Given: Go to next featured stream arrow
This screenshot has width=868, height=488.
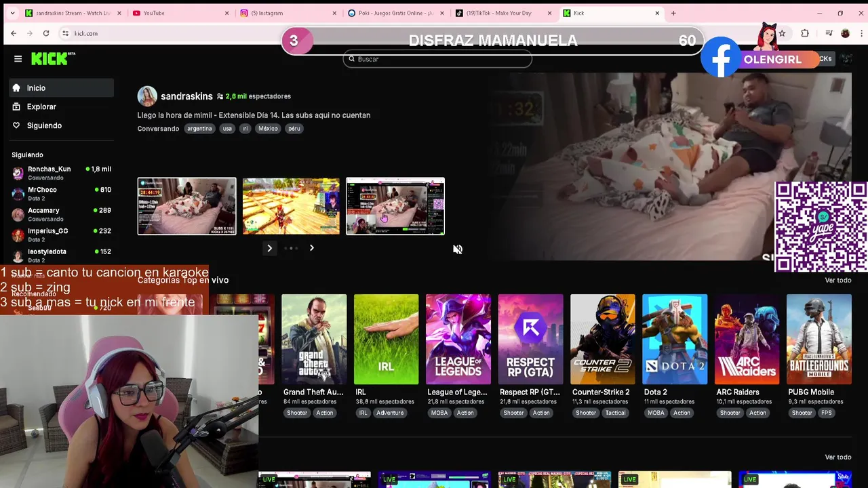Looking at the screenshot, I should tap(312, 248).
